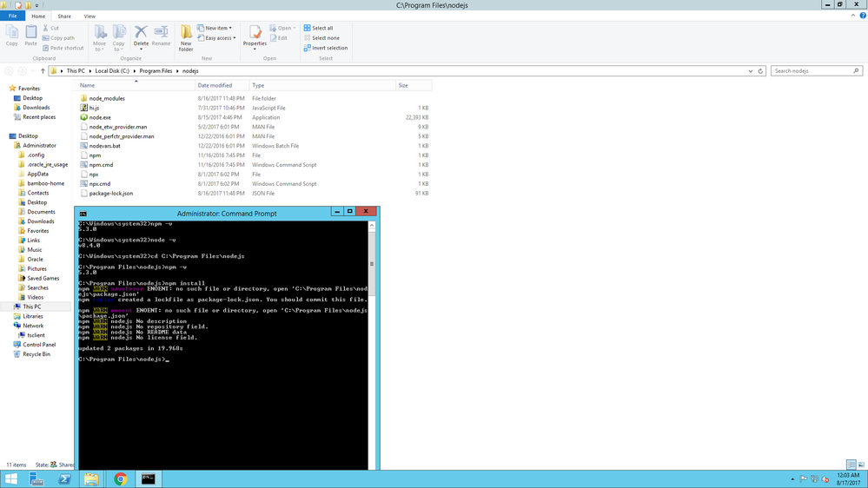
Task: Open address bar history dropdown arrow
Action: [750, 71]
